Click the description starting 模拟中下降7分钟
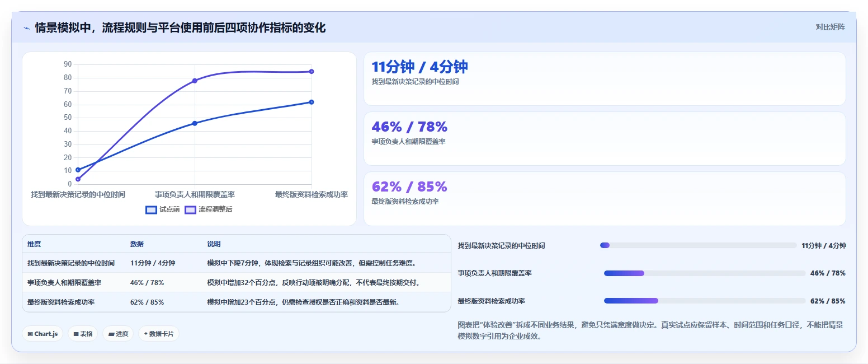Viewport: 868px width, 364px height. (x=312, y=263)
